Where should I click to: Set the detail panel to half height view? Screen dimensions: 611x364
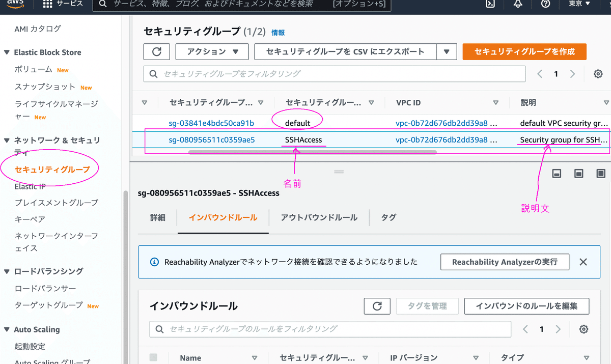pos(579,174)
